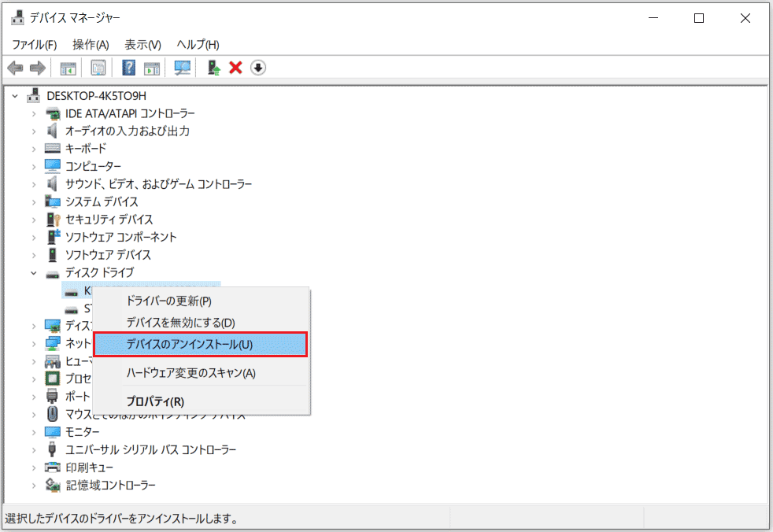Choose ドライバーの更新(P) in context menu
Screen dimensions: 773x532
[x=202, y=301]
